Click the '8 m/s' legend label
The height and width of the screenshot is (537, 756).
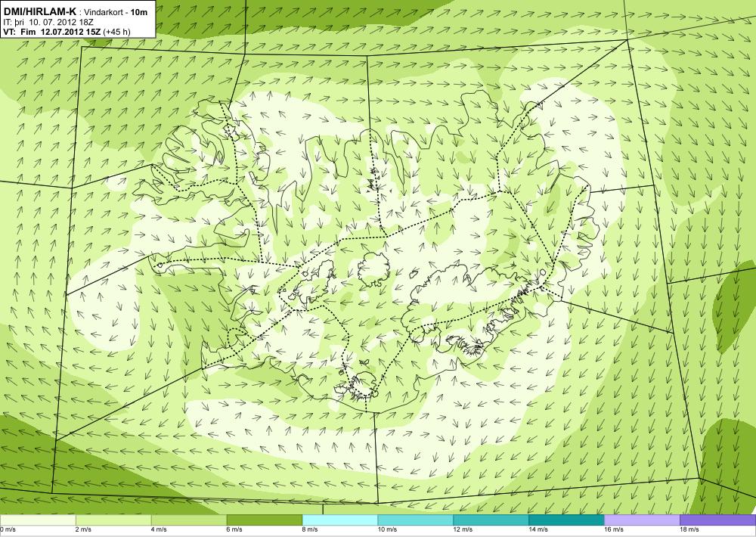coord(310,529)
